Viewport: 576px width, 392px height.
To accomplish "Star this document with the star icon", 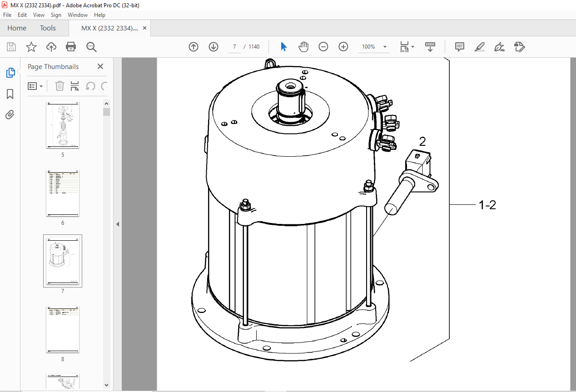I will coord(31,47).
